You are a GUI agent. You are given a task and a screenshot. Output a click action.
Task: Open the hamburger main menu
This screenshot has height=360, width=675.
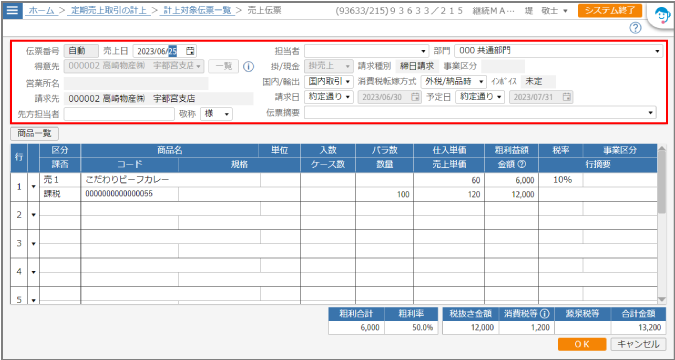(12, 10)
